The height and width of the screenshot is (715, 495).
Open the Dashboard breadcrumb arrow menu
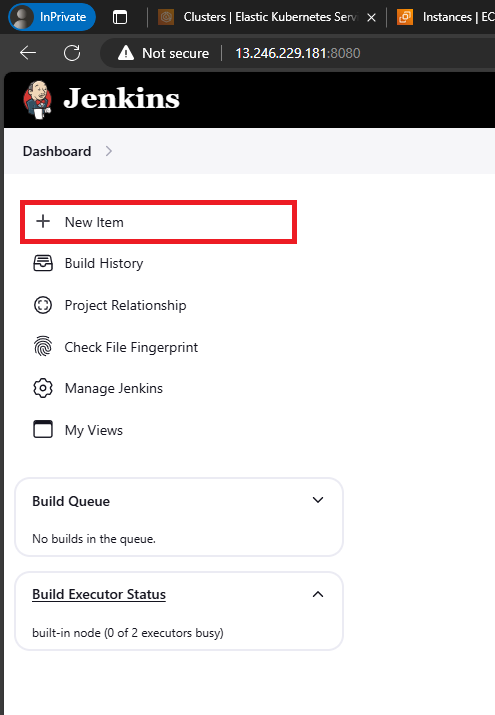(x=108, y=151)
